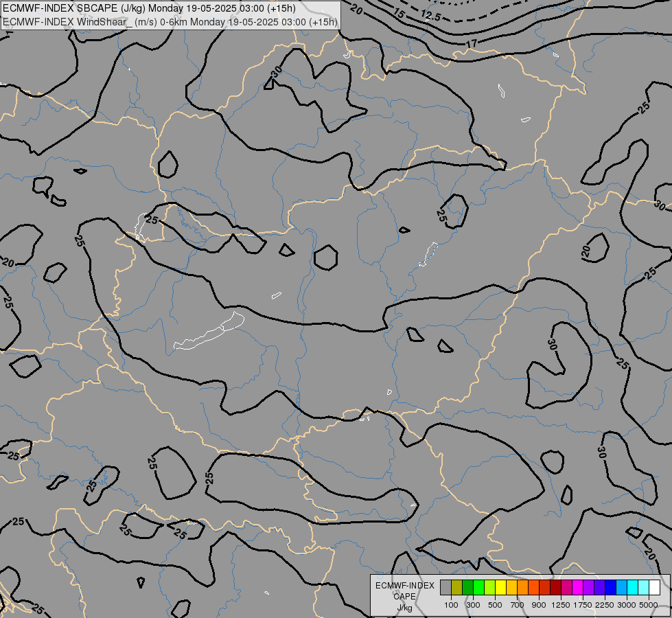Click the 12.5 contour label

click(430, 16)
